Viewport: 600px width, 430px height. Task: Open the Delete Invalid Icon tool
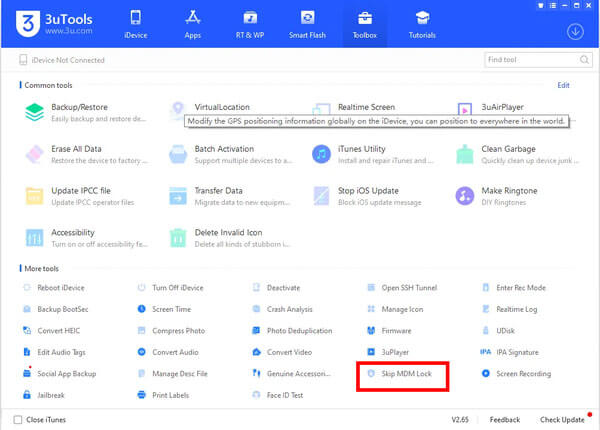(178, 237)
